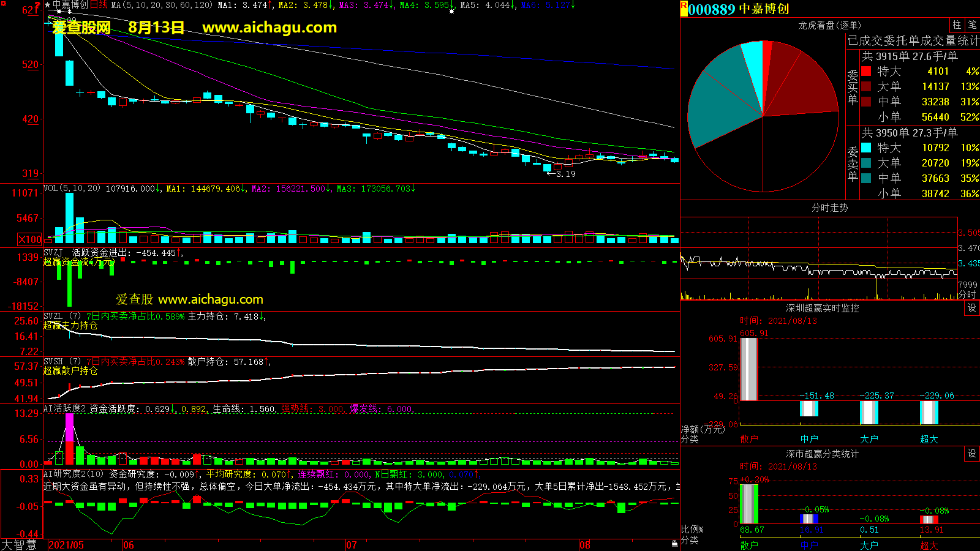Select the 分时走势 panel title

[x=829, y=208]
